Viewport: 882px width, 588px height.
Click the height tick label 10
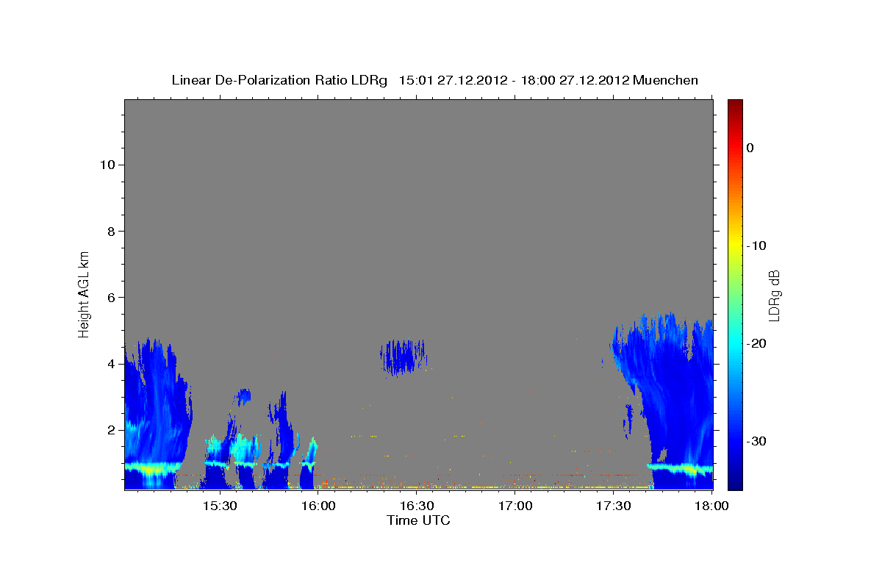click(x=107, y=165)
